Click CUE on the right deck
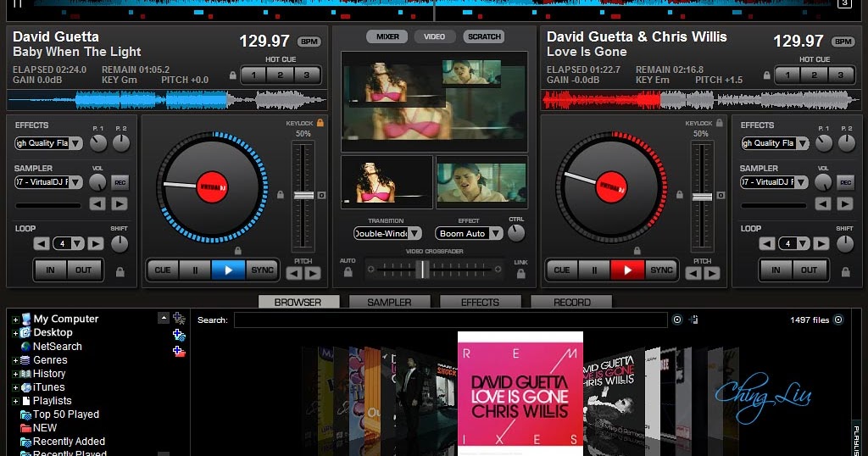The image size is (868, 456). [x=562, y=270]
